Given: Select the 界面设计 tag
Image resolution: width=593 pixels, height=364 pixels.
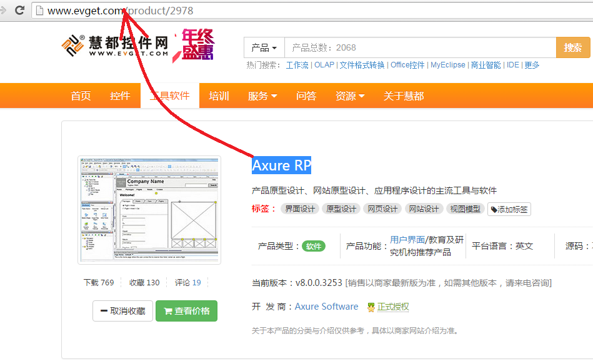Looking at the screenshot, I should 300,209.
